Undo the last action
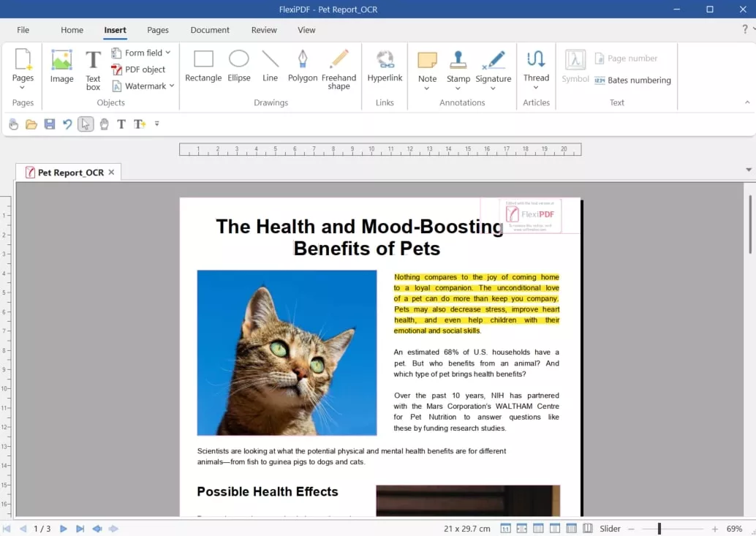The width and height of the screenshot is (756, 536). pyautogui.click(x=67, y=124)
